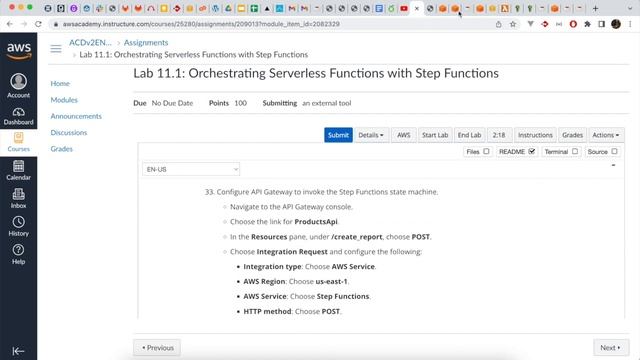The image size is (640, 360).
Task: Open the Help sidebar icon
Action: click(18, 254)
